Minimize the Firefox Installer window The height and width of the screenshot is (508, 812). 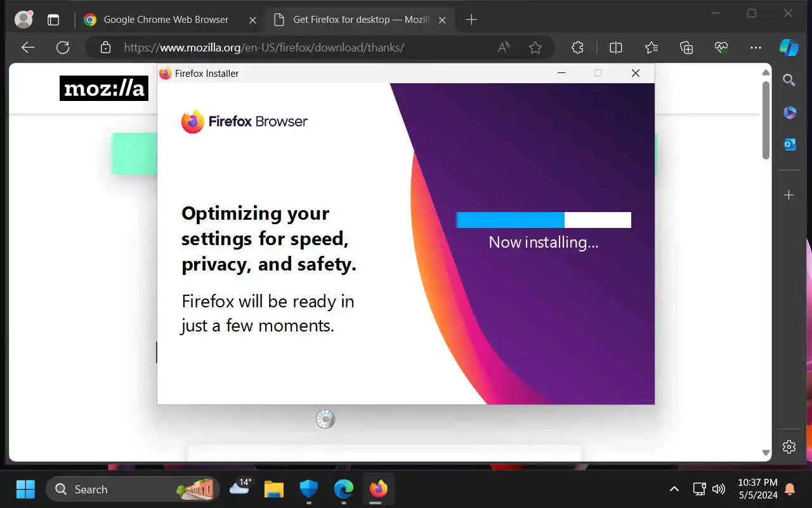(x=561, y=73)
